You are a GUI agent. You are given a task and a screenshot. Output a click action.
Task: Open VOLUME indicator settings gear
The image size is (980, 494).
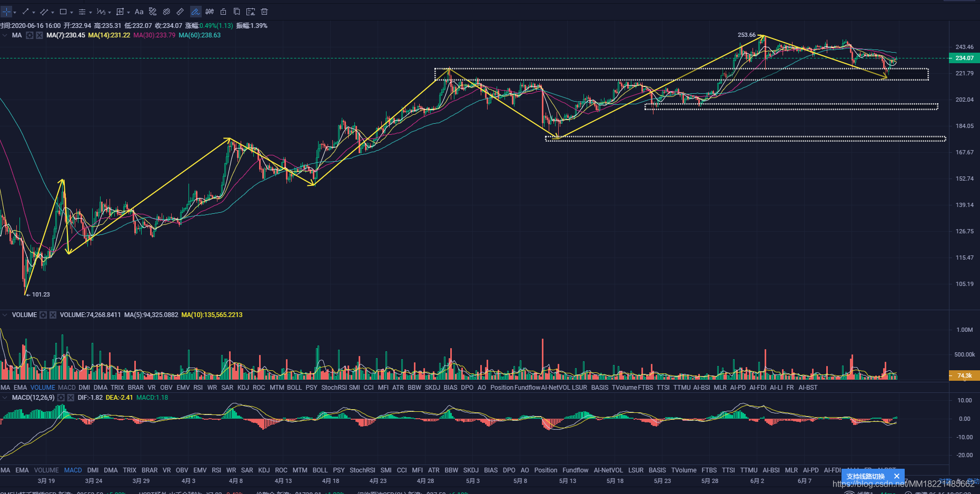(x=43, y=315)
